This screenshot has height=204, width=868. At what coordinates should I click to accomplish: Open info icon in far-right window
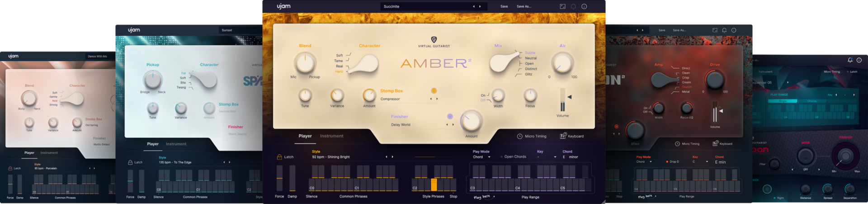coord(859,60)
